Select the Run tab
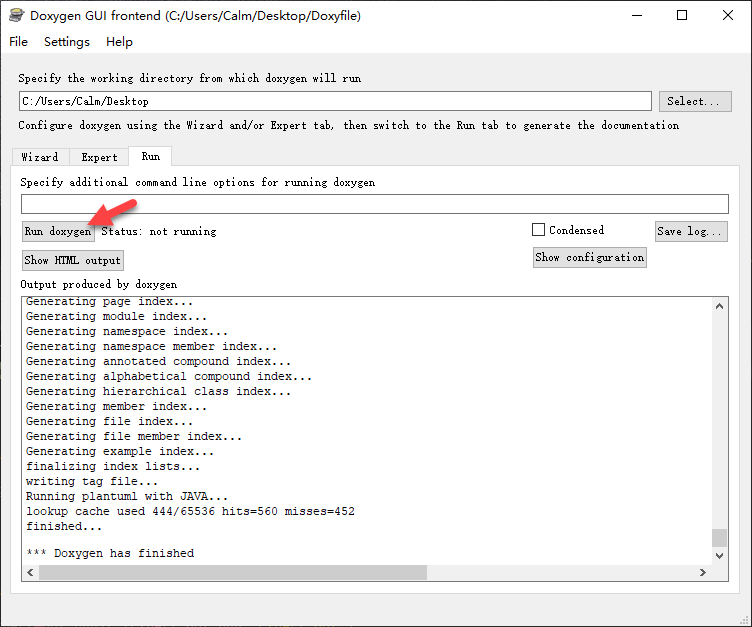Image resolution: width=752 pixels, height=627 pixels. pos(151,156)
